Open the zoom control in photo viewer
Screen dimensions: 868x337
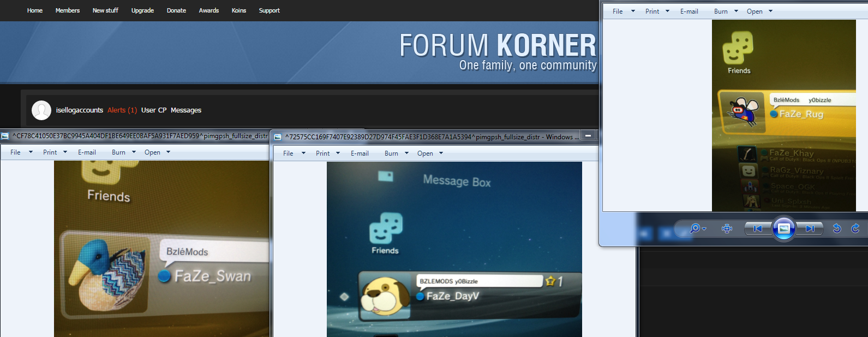tap(698, 229)
